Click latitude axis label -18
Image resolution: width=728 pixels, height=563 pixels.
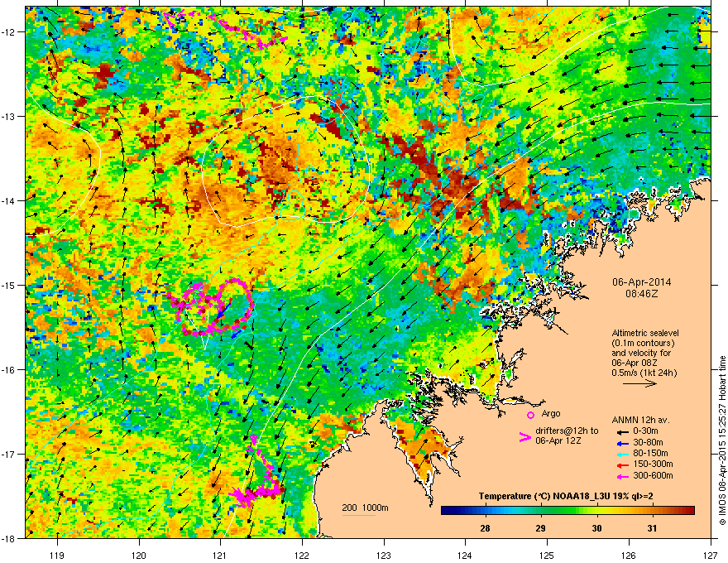(8, 538)
